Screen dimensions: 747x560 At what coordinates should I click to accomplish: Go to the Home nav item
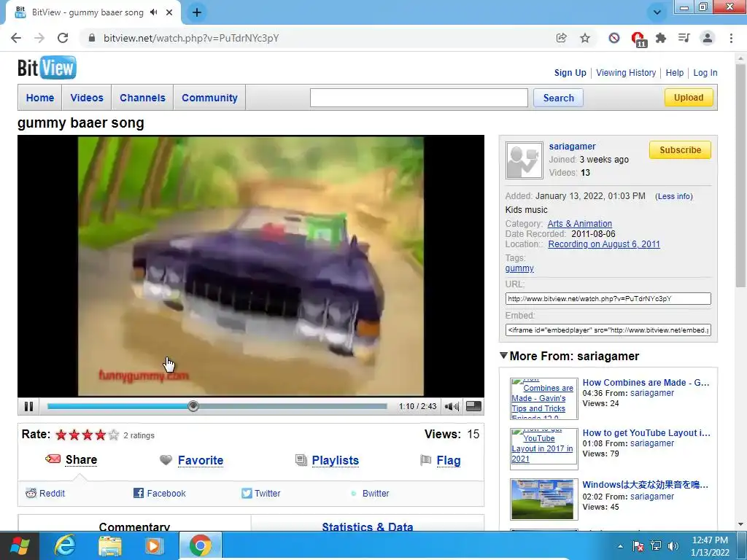[40, 98]
